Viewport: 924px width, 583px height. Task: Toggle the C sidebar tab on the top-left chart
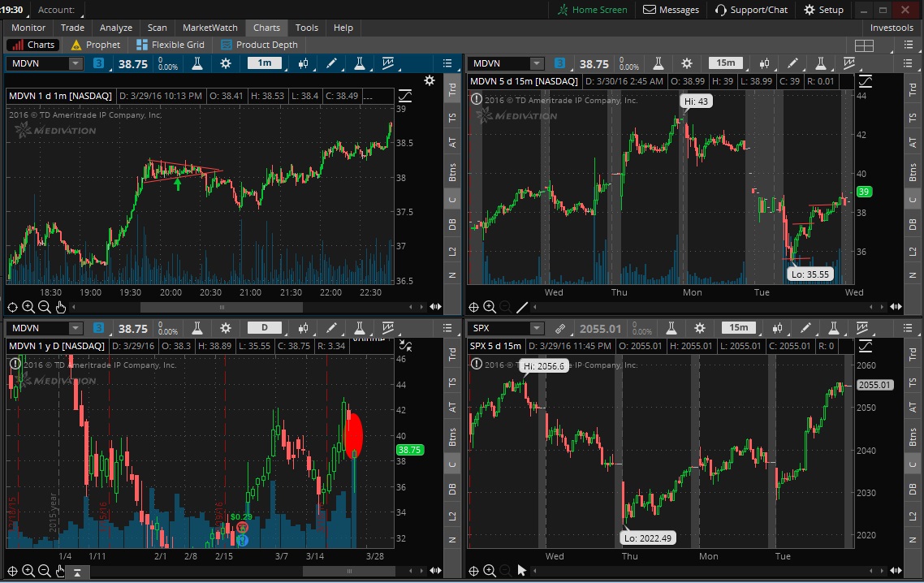pos(452,200)
